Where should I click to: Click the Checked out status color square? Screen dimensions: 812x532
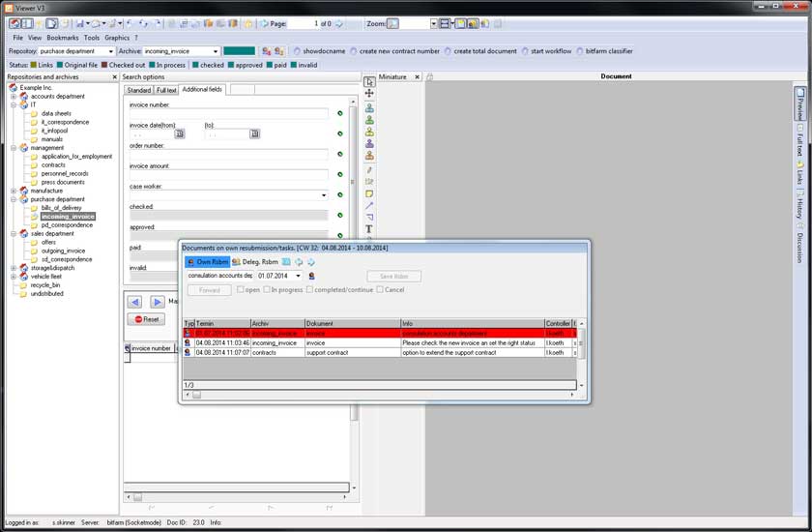click(x=104, y=65)
